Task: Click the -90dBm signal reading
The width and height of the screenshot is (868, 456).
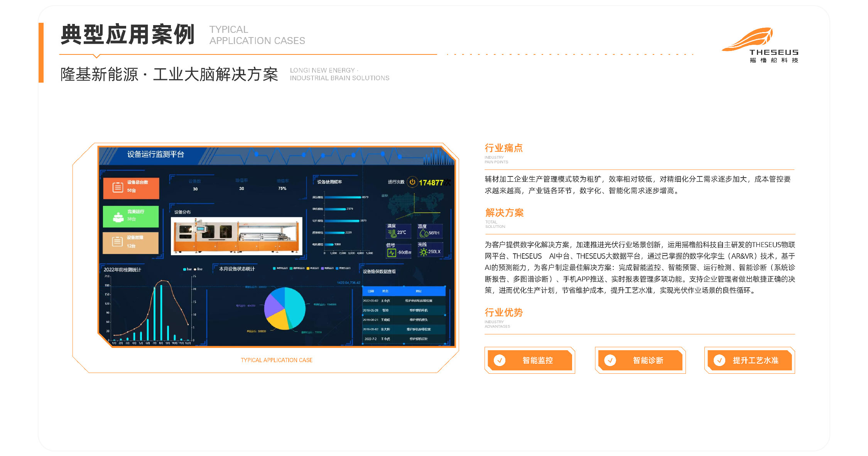Action: click(404, 253)
